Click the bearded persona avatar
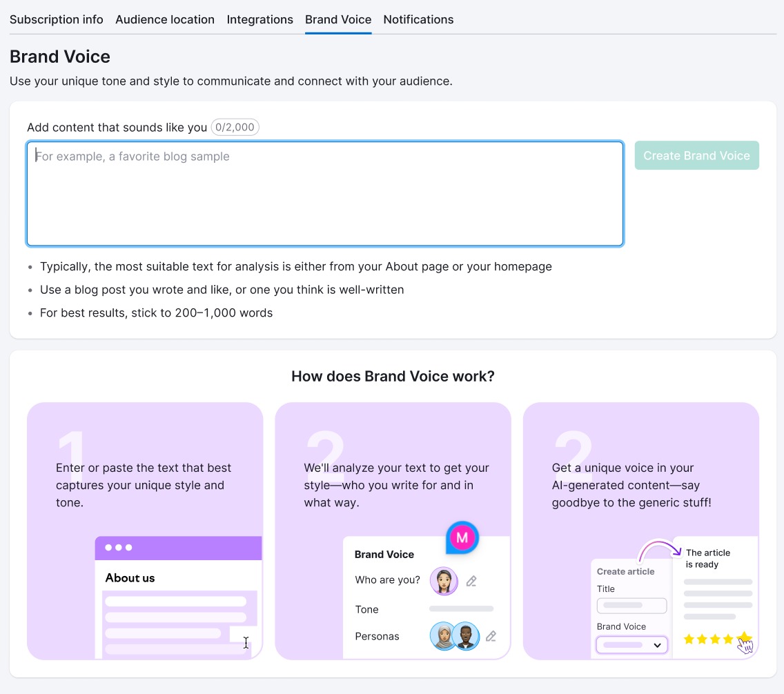This screenshot has width=784, height=694. pos(466,636)
